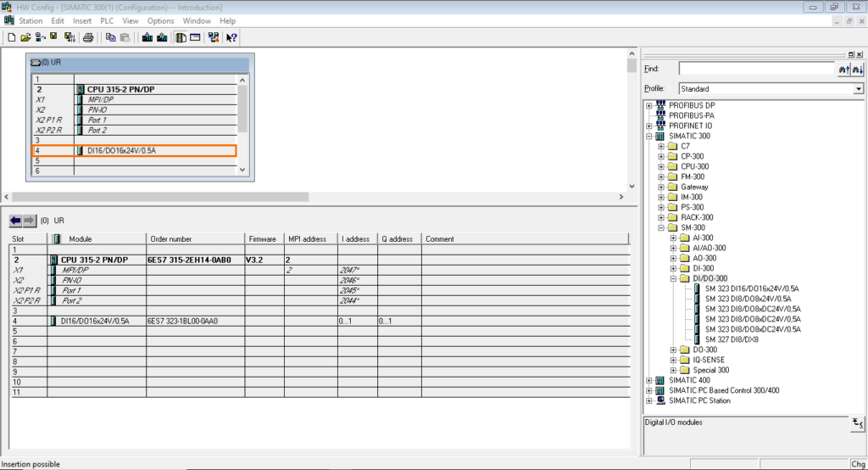This screenshot has width=868, height=470.
Task: Expand the DO-300 folder
Action: (x=673, y=350)
